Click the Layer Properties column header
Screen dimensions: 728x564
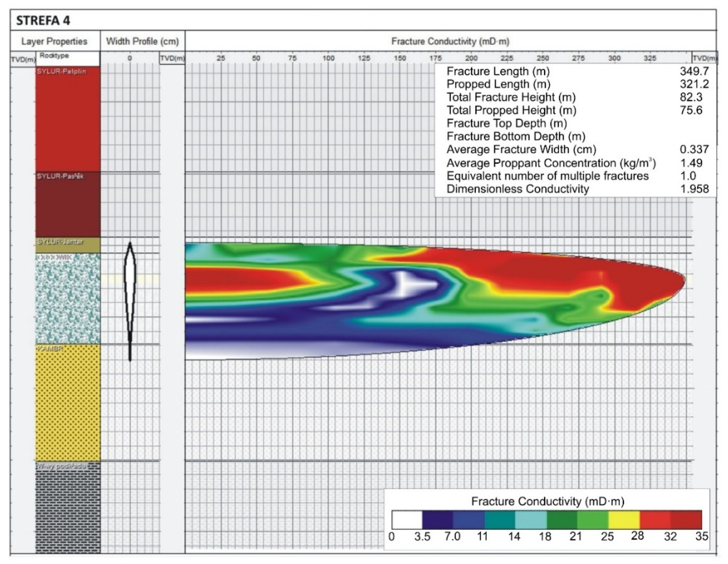point(54,41)
